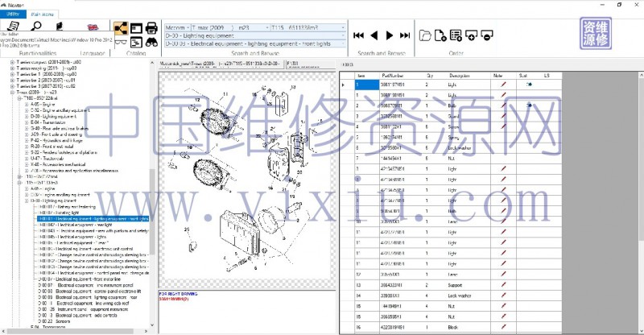
Task: Click the window layout icon in Catalog
Action: 136,28
